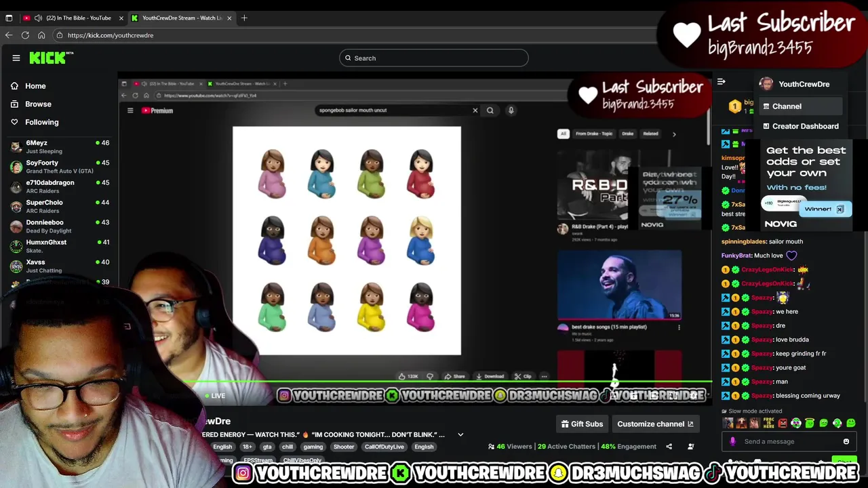Click the gta tag
Image resolution: width=868 pixels, height=488 pixels.
coord(267,447)
